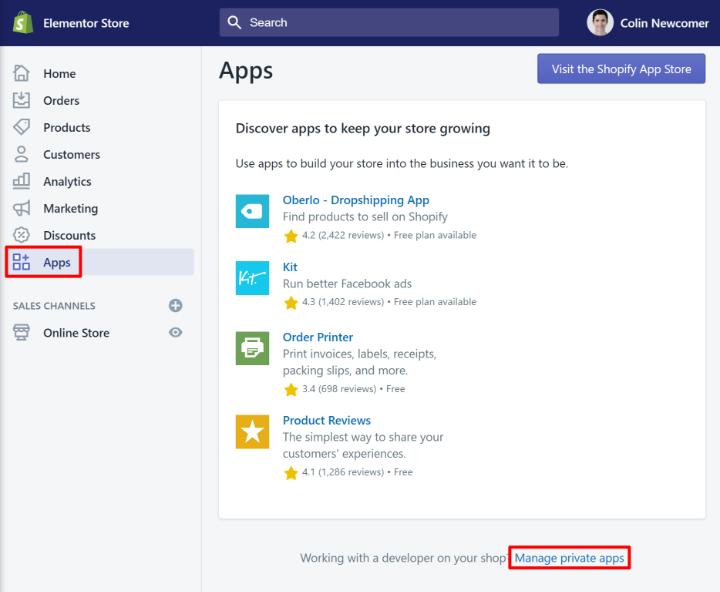
Task: Open the Kit app icon
Action: [252, 278]
